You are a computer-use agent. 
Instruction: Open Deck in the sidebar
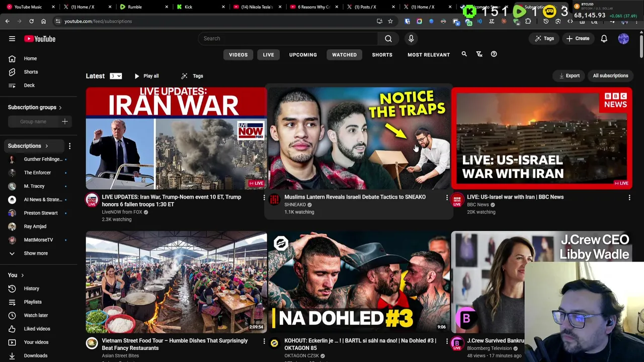click(29, 85)
